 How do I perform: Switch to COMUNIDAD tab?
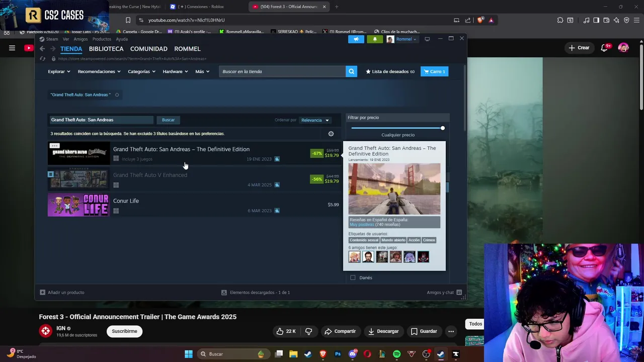[149, 49]
